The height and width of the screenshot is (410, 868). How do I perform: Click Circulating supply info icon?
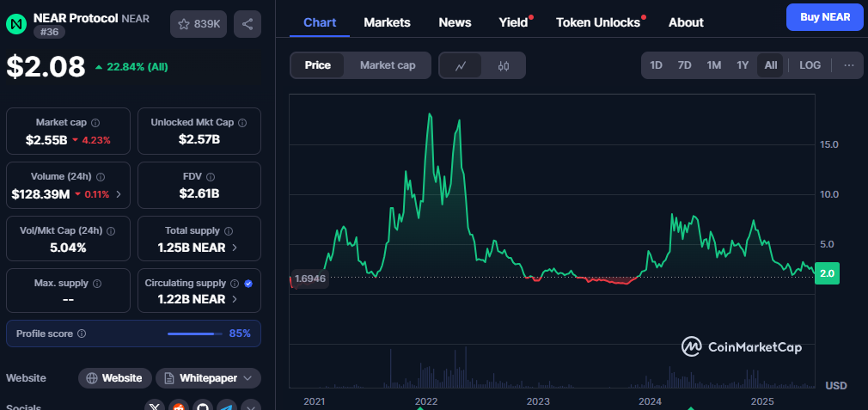pyautogui.click(x=235, y=284)
